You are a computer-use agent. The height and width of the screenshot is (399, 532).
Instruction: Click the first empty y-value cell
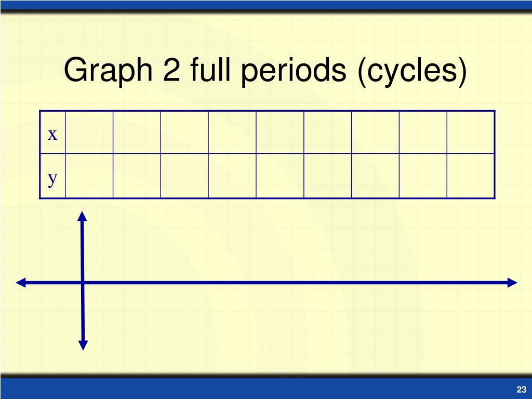coord(89,176)
